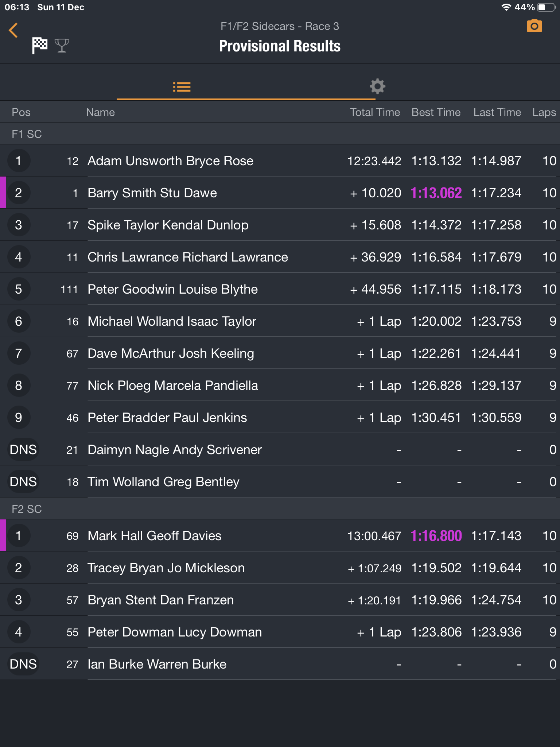The height and width of the screenshot is (747, 560).
Task: Sort by Best Time column header
Action: pyautogui.click(x=436, y=112)
